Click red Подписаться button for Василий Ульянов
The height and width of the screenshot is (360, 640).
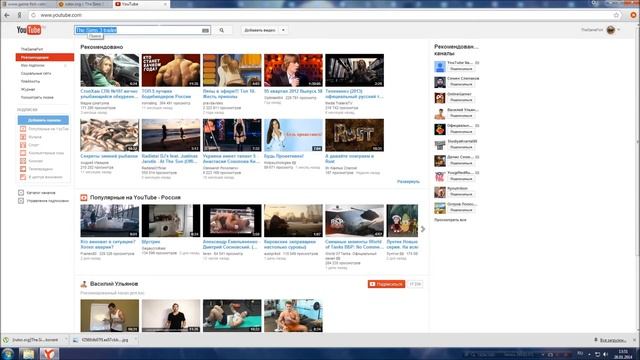(386, 284)
